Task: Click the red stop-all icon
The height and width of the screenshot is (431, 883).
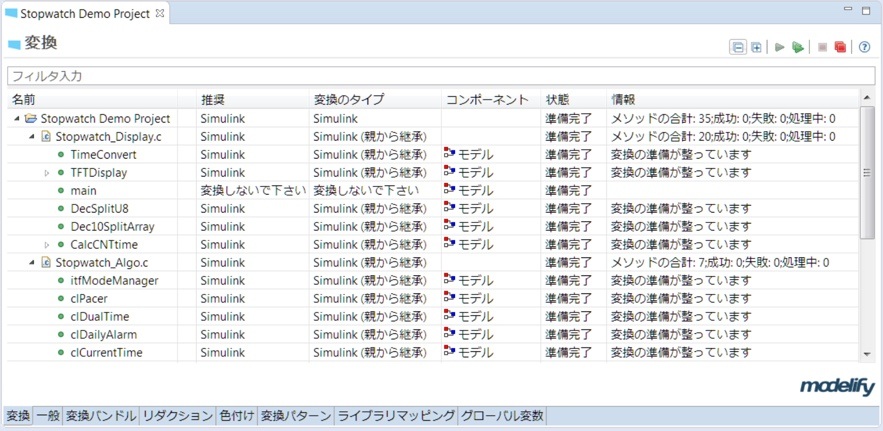Action: point(840,47)
